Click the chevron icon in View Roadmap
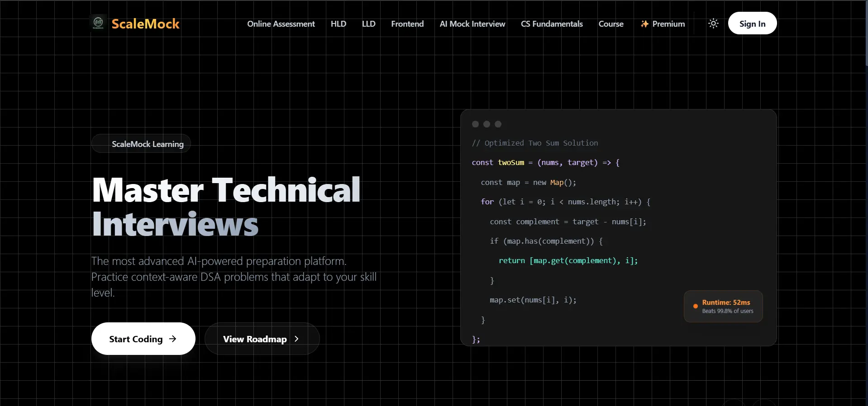 (296, 339)
